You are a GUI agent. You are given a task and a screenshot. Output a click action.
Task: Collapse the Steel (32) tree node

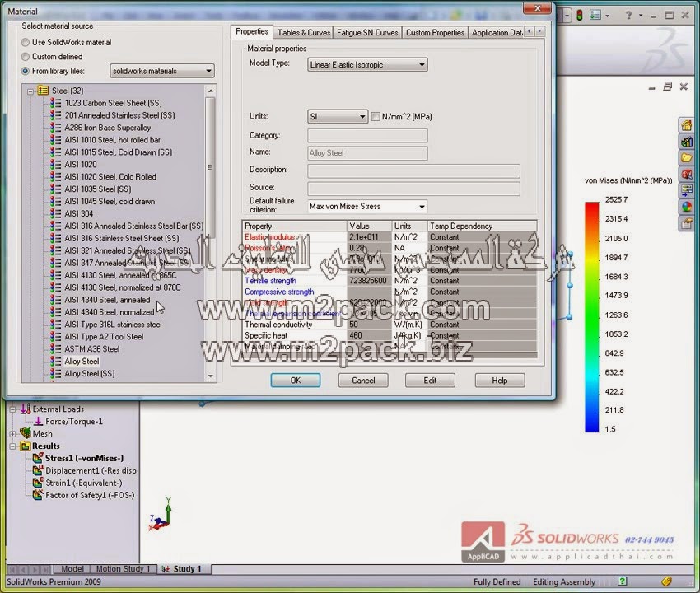coord(30,91)
